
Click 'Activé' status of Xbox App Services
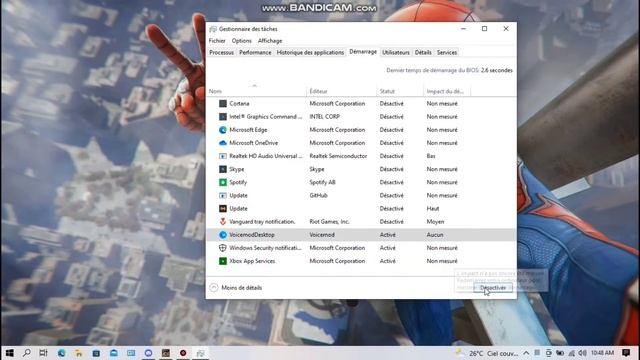388,261
